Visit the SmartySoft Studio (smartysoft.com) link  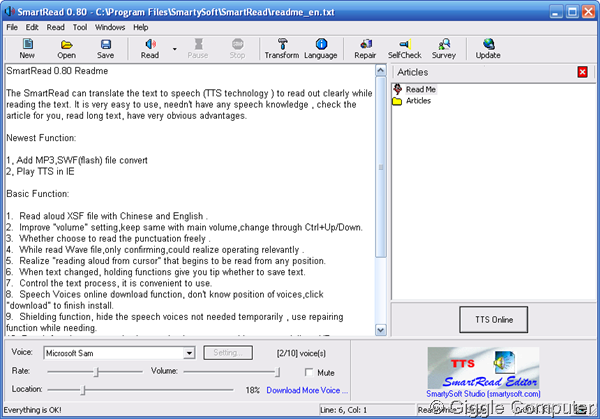pyautogui.click(x=483, y=394)
